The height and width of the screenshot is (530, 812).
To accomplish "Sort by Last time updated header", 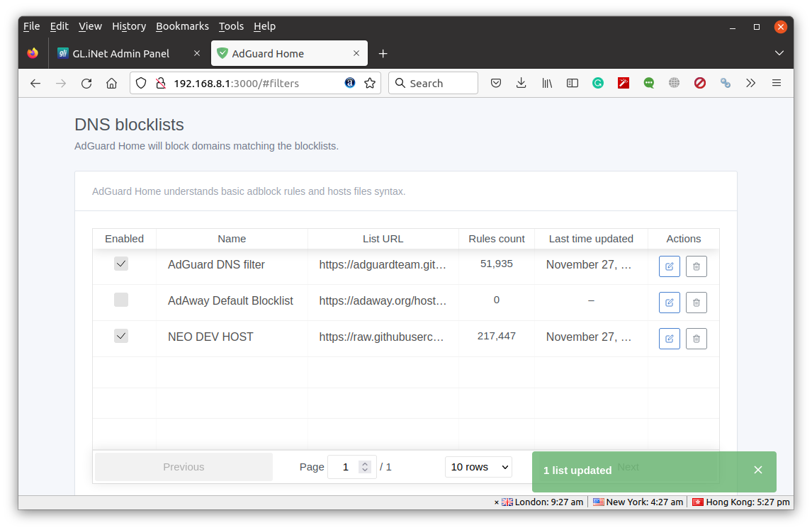I will point(591,239).
